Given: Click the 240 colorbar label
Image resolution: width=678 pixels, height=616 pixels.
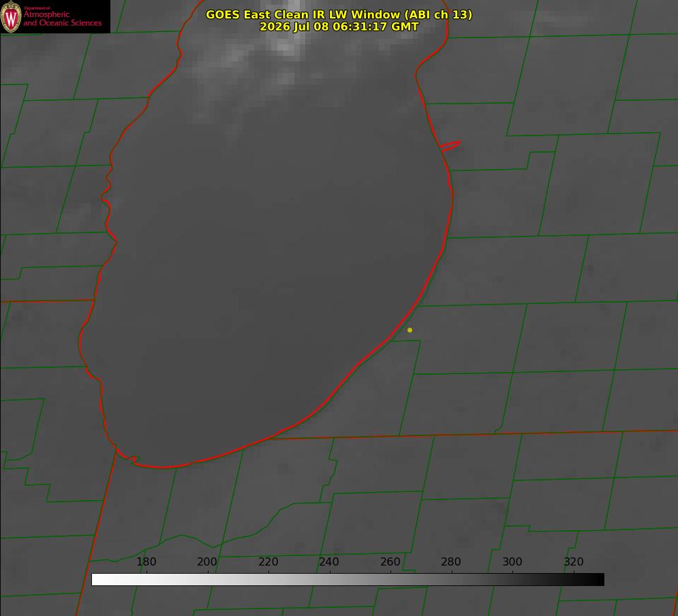Looking at the screenshot, I should pyautogui.click(x=329, y=561).
